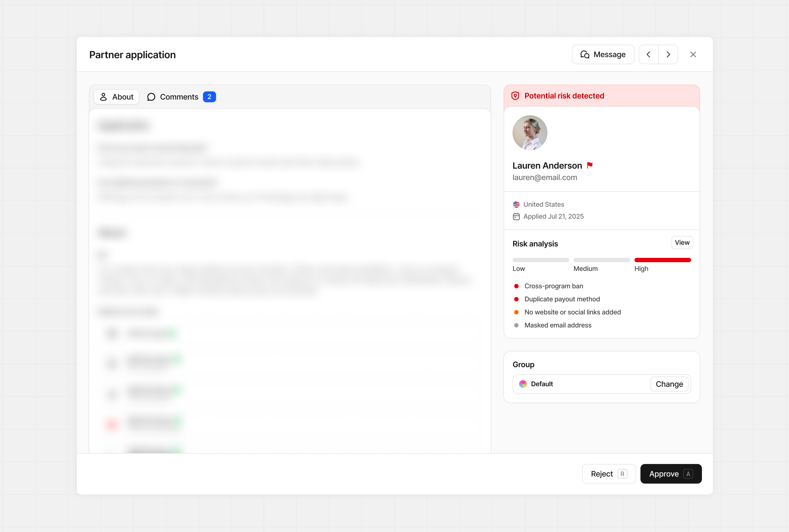Open Lauren Anderson's profile photo
789x532 pixels.
(530, 133)
